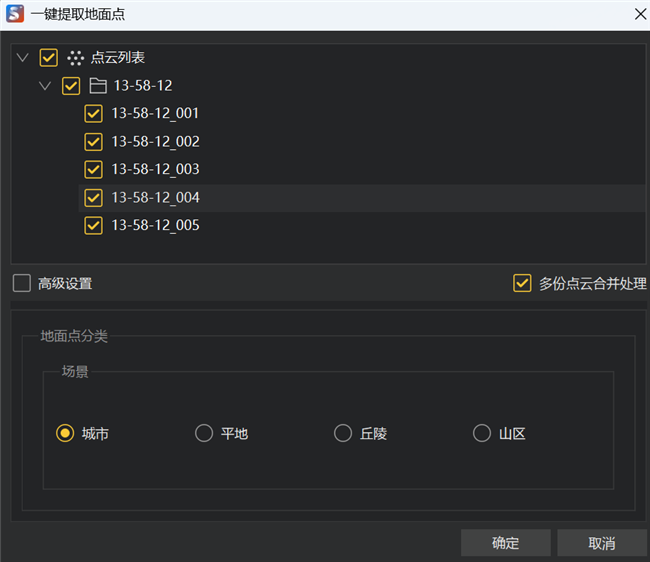The image size is (650, 562).
Task: Pick the 丘陵 scene radio button
Action: coord(343,433)
